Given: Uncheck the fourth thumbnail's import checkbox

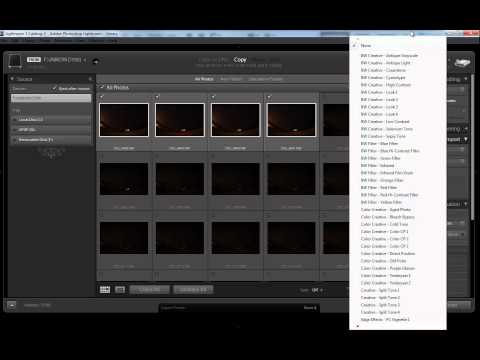Looking at the screenshot, I should [269, 97].
